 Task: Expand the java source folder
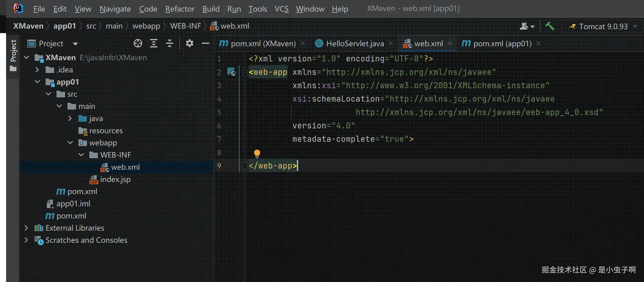tap(70, 118)
